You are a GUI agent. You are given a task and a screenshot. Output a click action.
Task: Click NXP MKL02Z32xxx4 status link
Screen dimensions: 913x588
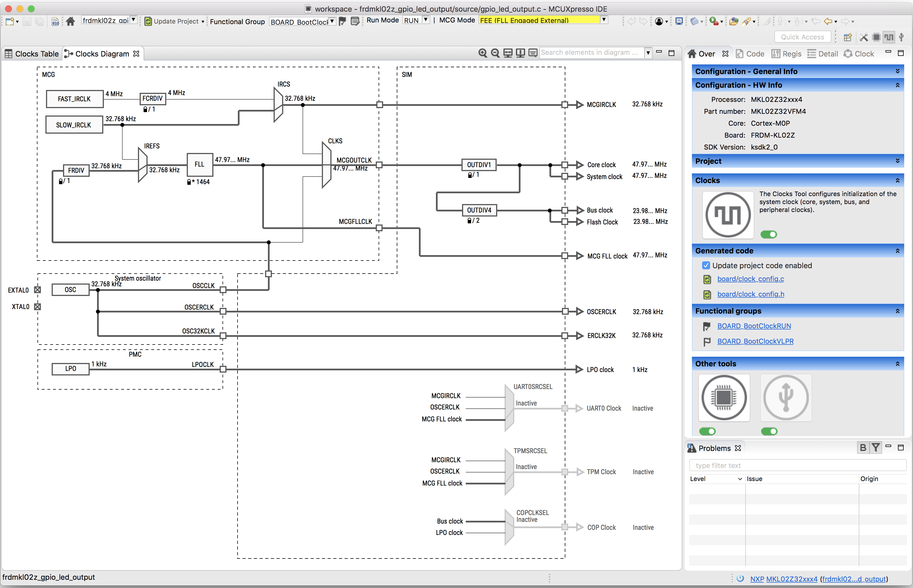point(784,579)
